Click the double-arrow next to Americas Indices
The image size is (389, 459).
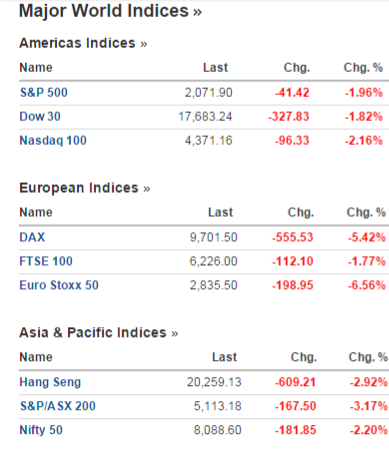[144, 44]
